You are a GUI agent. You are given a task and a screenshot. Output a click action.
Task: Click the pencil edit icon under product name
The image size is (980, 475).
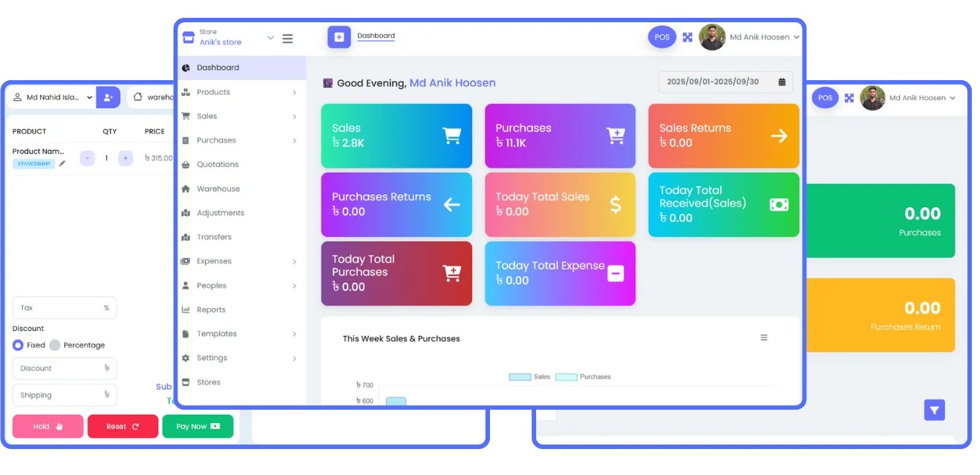[x=62, y=163]
